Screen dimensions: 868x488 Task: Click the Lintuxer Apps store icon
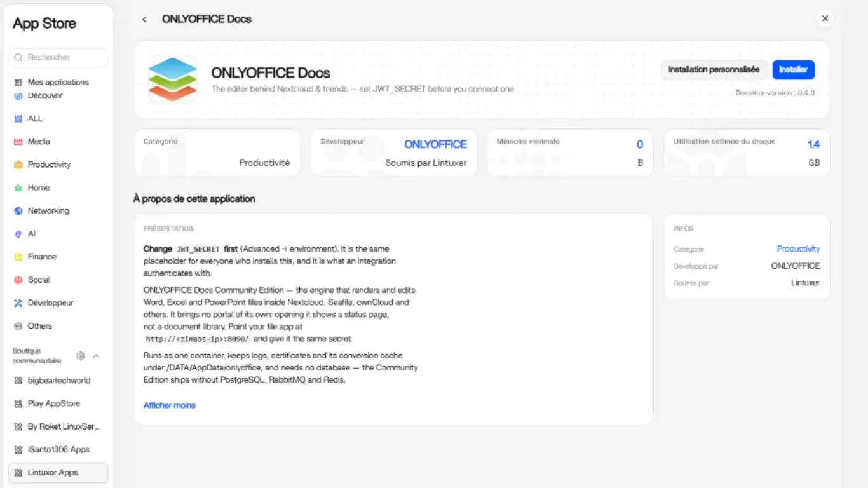pyautogui.click(x=18, y=473)
